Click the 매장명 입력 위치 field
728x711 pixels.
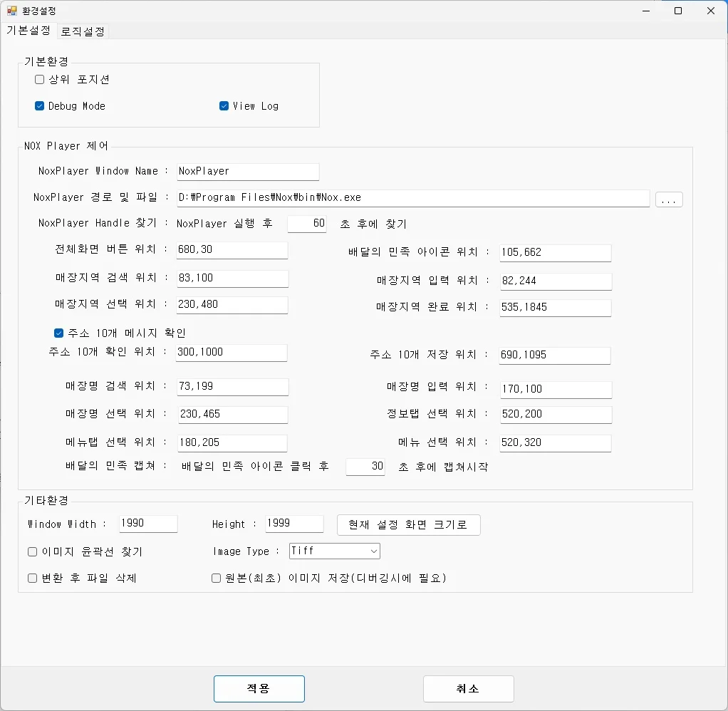tap(556, 389)
